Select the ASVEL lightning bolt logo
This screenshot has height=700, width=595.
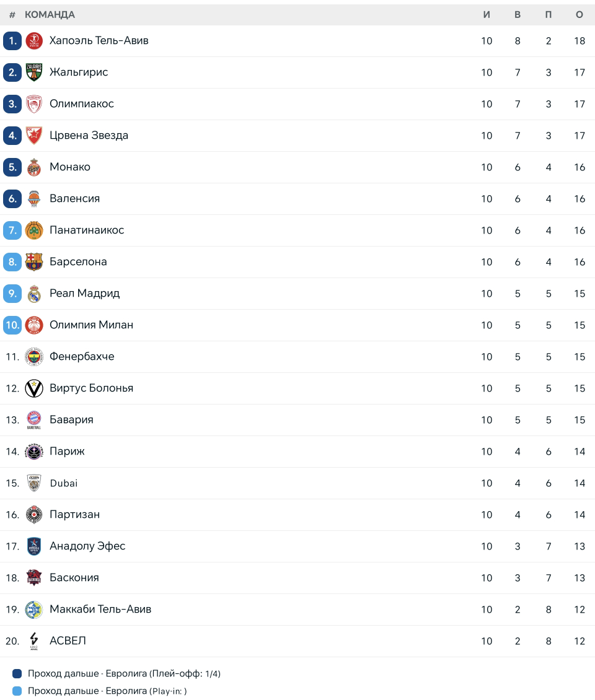pos(34,641)
